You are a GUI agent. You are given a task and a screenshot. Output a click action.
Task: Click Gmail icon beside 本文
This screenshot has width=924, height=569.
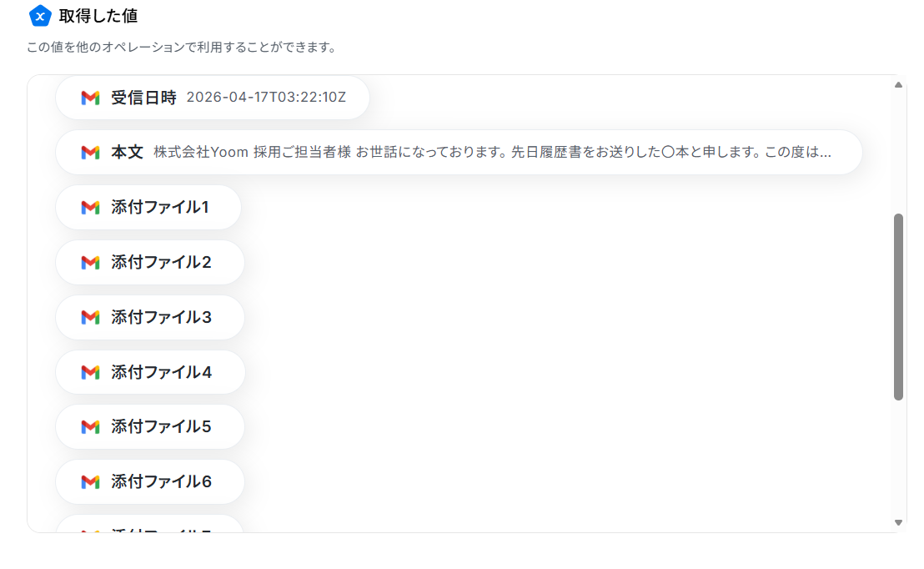[90, 153]
